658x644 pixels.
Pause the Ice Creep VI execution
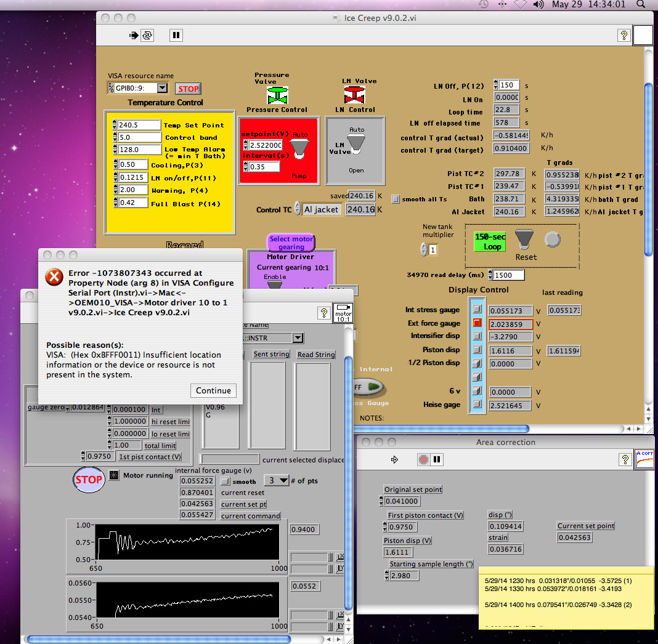[176, 35]
